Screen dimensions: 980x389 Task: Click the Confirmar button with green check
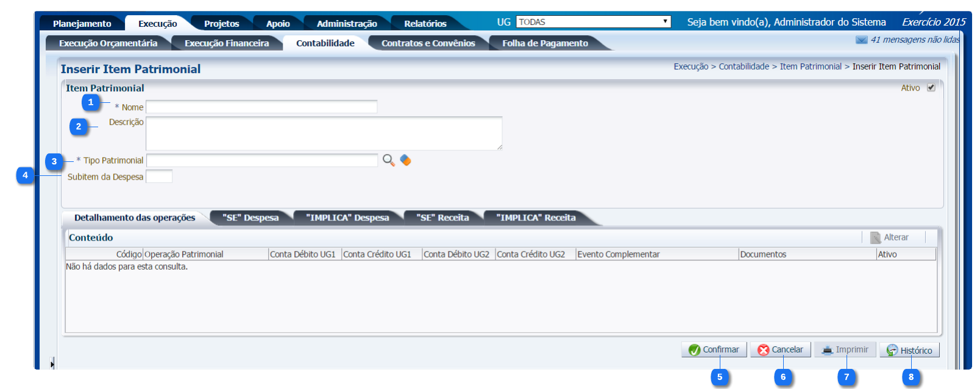click(x=714, y=350)
